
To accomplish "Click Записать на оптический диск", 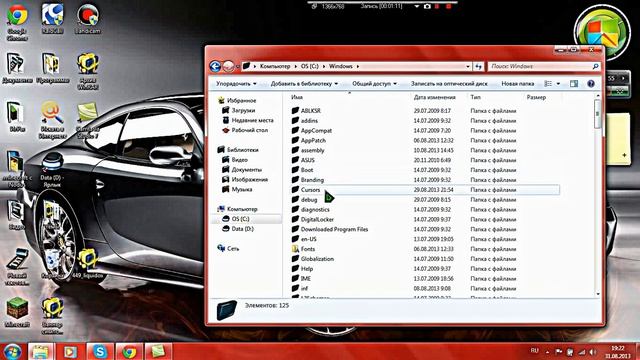I will [x=449, y=84].
